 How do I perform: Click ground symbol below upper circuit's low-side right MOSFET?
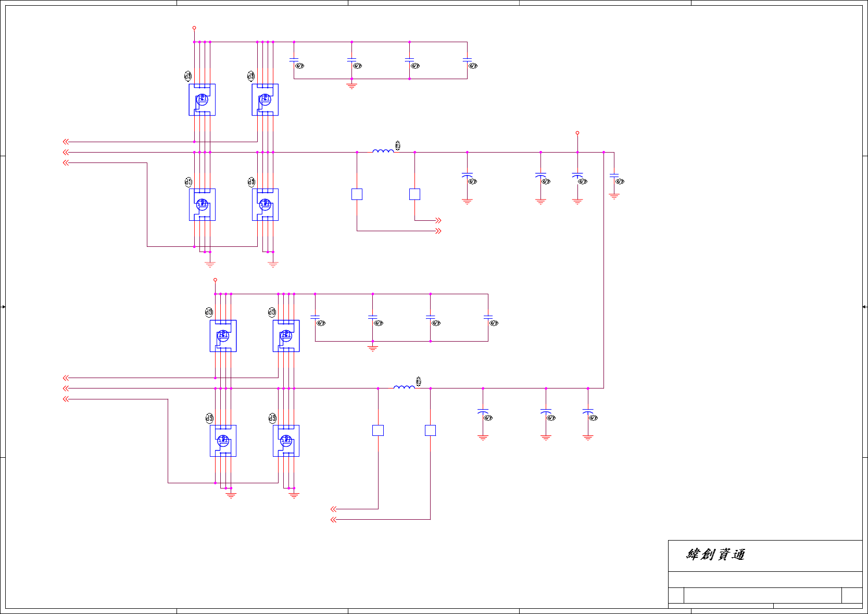click(x=273, y=264)
